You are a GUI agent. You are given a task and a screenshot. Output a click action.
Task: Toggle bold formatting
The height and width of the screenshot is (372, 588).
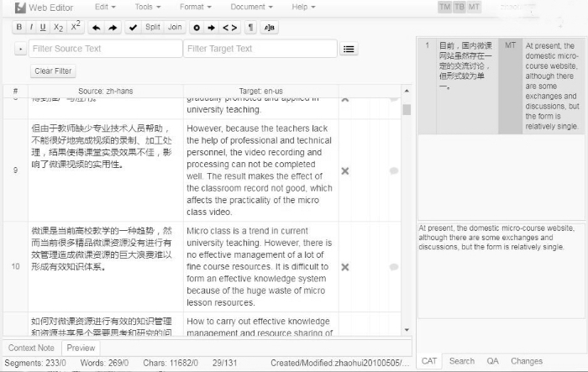pyautogui.click(x=19, y=27)
